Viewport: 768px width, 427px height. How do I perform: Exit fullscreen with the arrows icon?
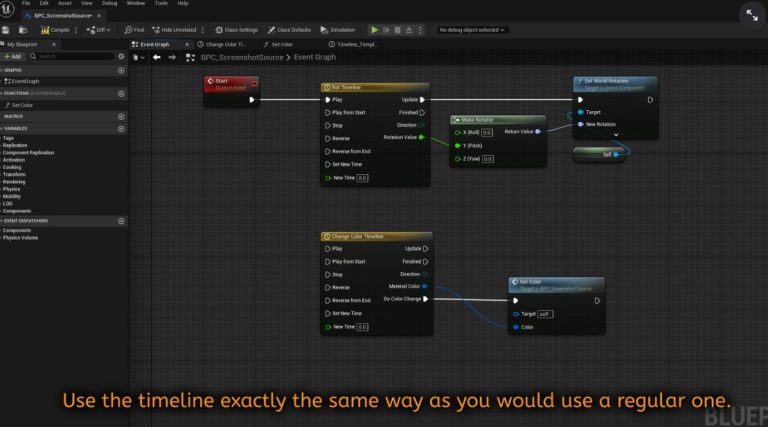(752, 15)
